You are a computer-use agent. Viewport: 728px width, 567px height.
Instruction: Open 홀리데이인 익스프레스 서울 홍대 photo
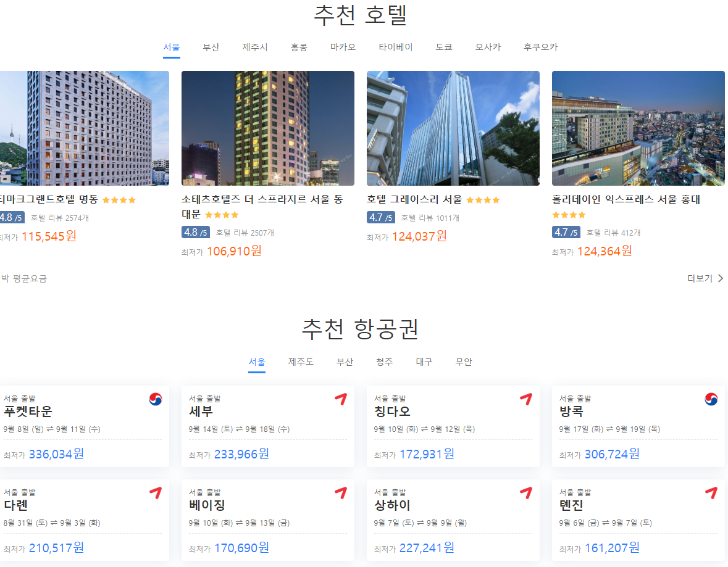coord(638,128)
